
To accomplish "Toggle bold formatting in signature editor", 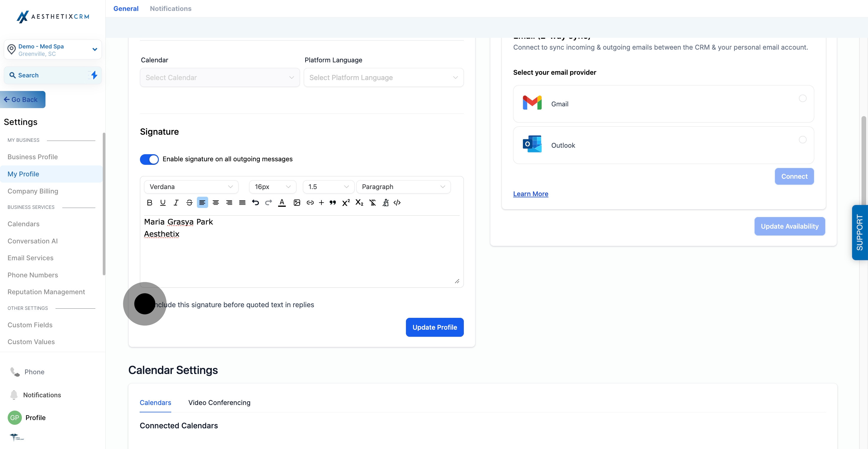I will [150, 203].
